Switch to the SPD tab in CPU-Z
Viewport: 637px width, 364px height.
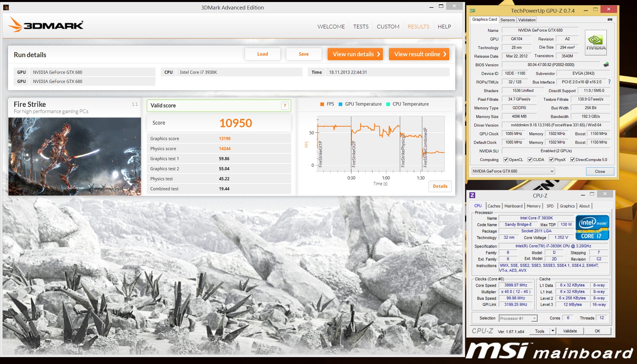550,206
